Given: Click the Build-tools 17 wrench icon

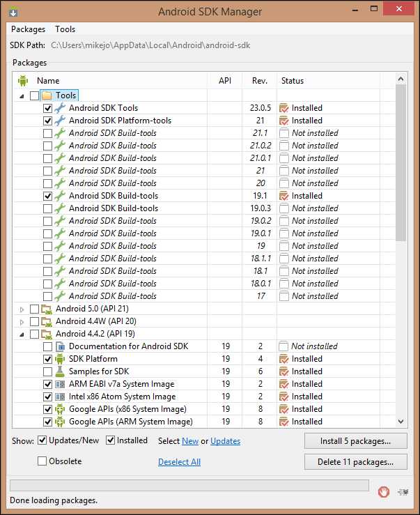Looking at the screenshot, I should [60, 296].
